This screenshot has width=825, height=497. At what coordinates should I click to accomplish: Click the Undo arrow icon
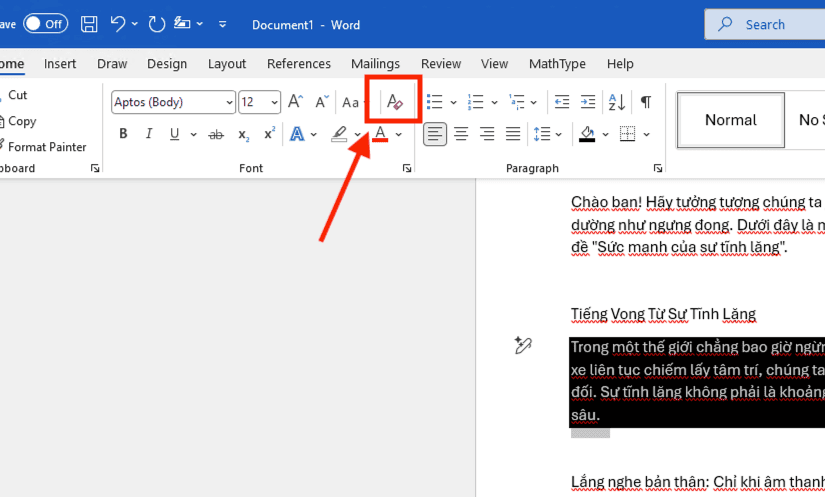[118, 24]
